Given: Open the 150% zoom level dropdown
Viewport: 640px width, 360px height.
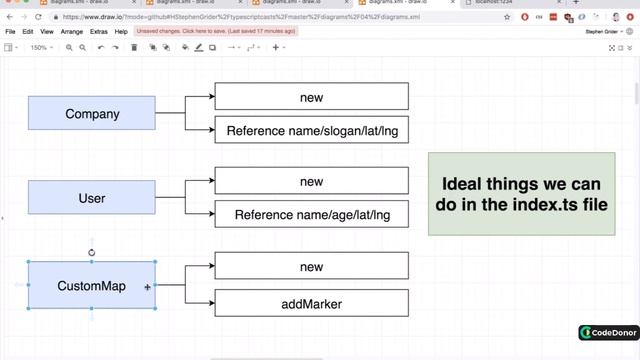Looking at the screenshot, I should 42,48.
